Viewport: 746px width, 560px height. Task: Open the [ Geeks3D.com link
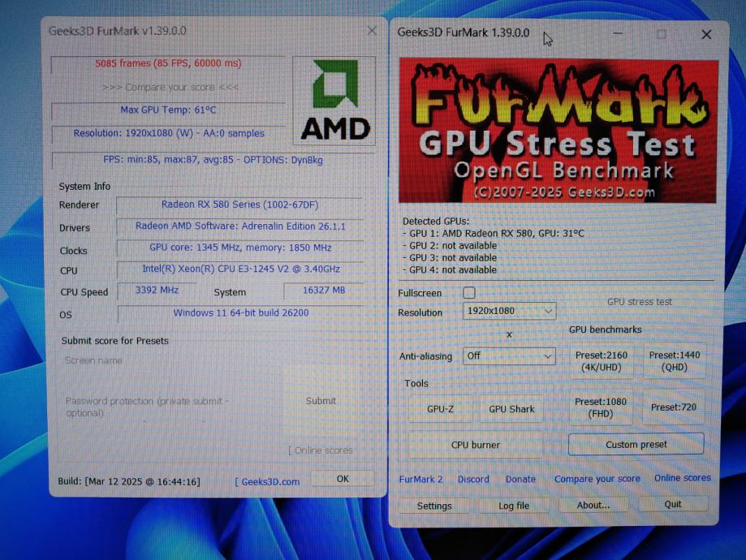coord(267,481)
